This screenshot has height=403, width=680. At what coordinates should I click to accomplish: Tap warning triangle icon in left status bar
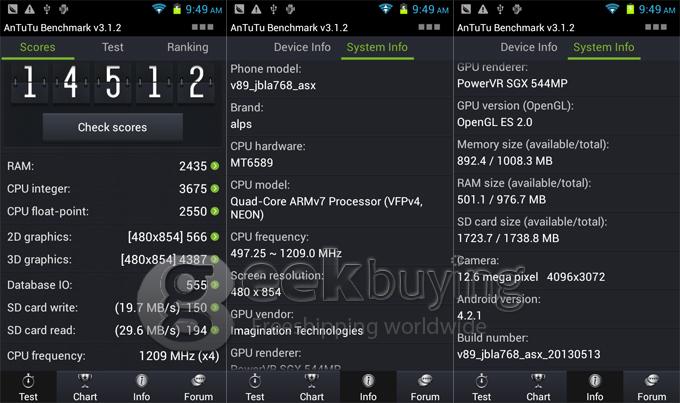coord(29,9)
